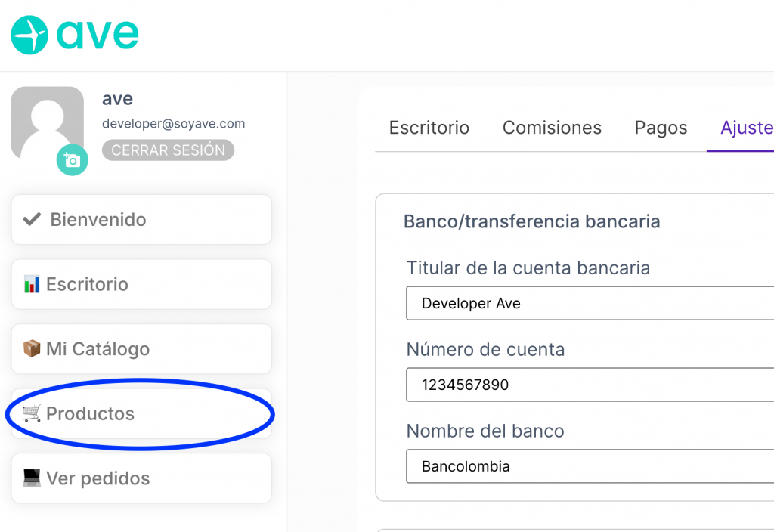Click the bar chart icon beside Escritorio
Image resolution: width=774 pixels, height=532 pixels.
(x=32, y=284)
